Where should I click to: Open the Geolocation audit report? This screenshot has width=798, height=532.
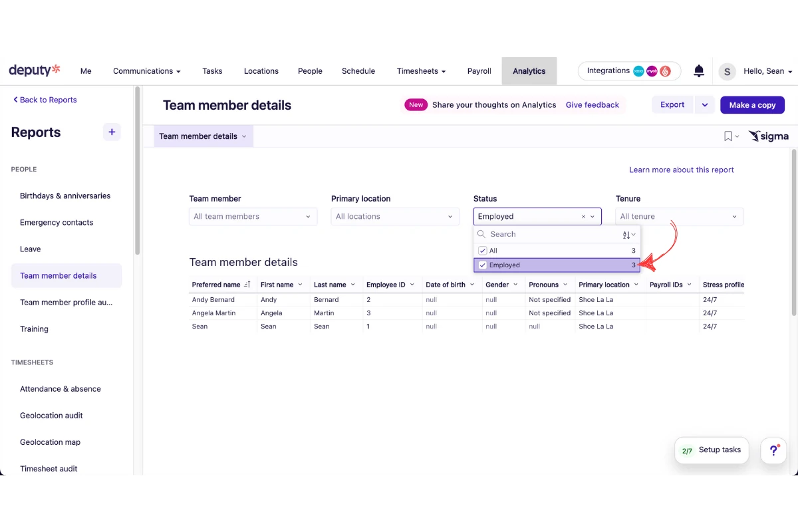pos(51,416)
